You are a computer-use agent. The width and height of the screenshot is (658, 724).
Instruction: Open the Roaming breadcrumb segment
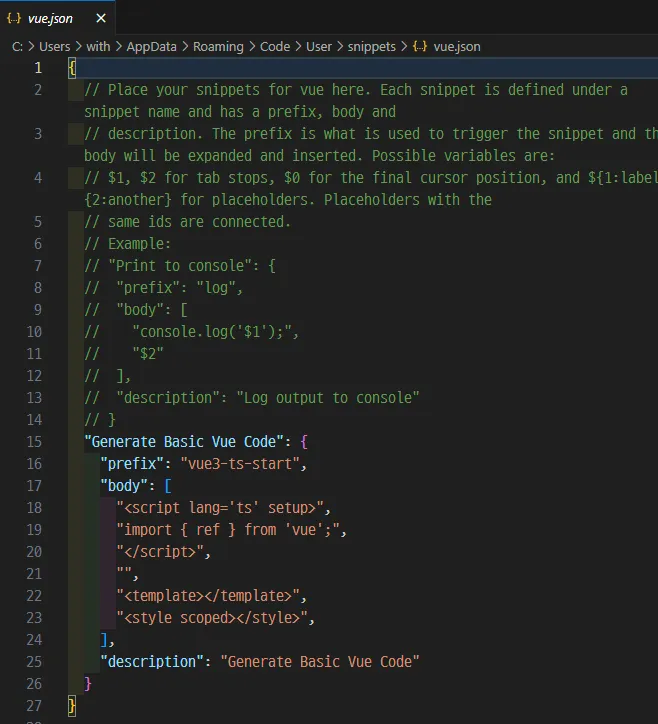click(218, 47)
